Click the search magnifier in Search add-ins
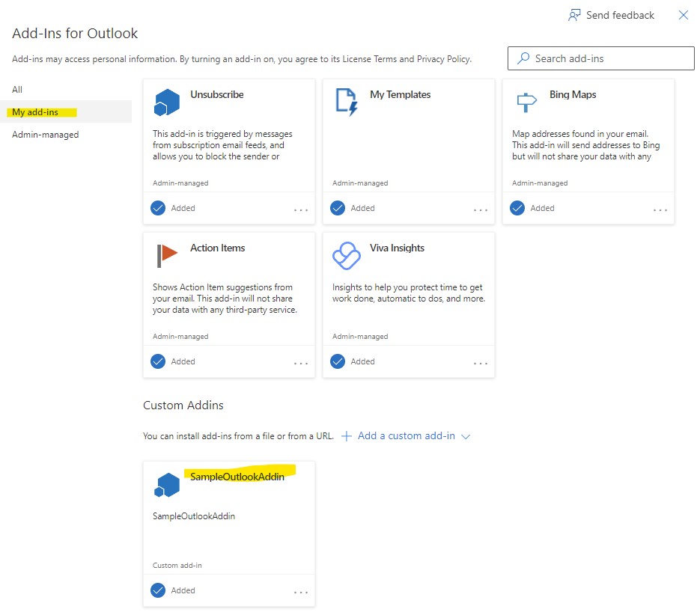This screenshot has width=700, height=615. 522,58
